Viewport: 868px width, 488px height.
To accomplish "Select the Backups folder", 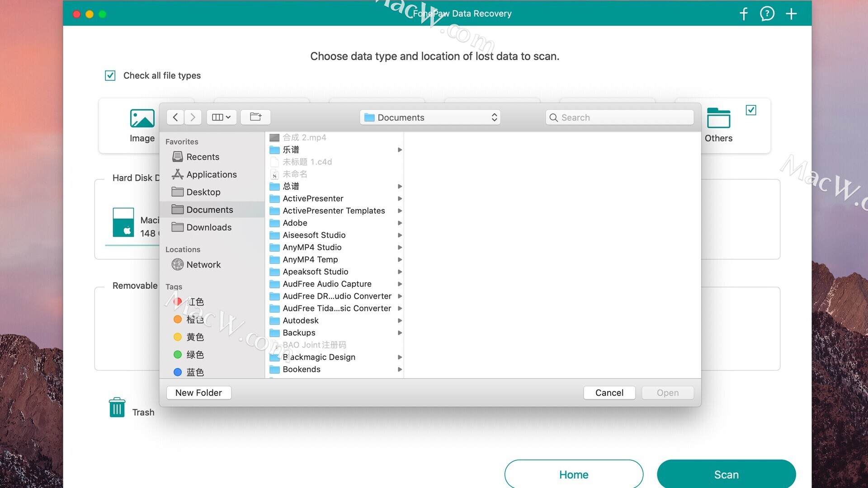I will click(335, 333).
